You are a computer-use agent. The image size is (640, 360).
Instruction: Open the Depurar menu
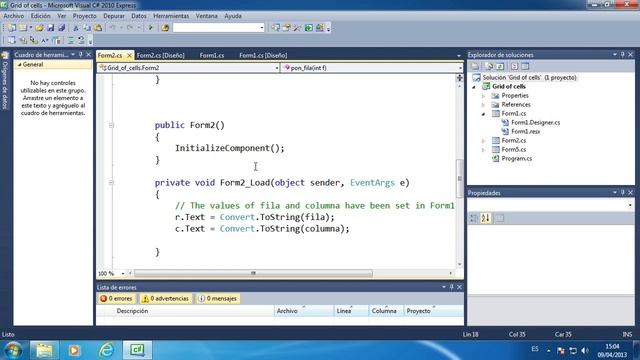[114, 16]
